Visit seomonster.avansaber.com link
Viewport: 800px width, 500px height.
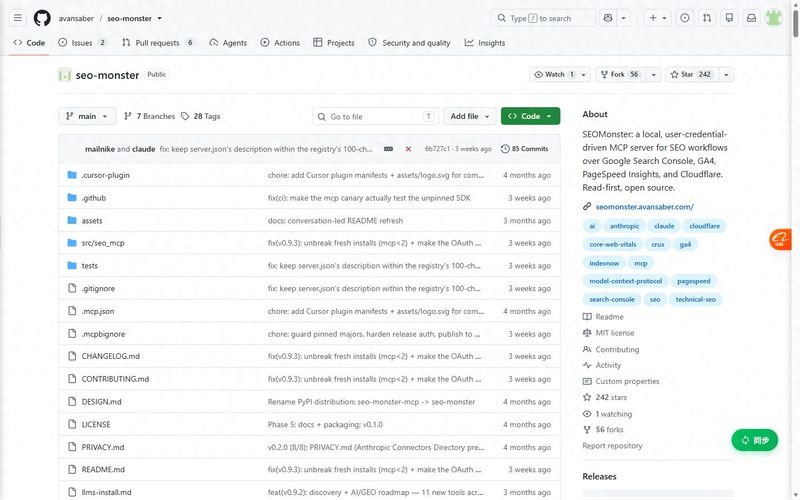644,207
